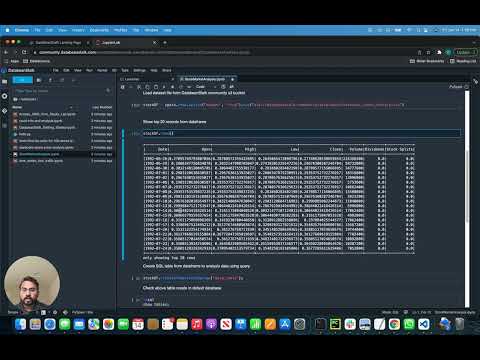Open JupyterLab Tabs menu
Viewport: 480px width, 360px height.
pyautogui.click(x=125, y=70)
